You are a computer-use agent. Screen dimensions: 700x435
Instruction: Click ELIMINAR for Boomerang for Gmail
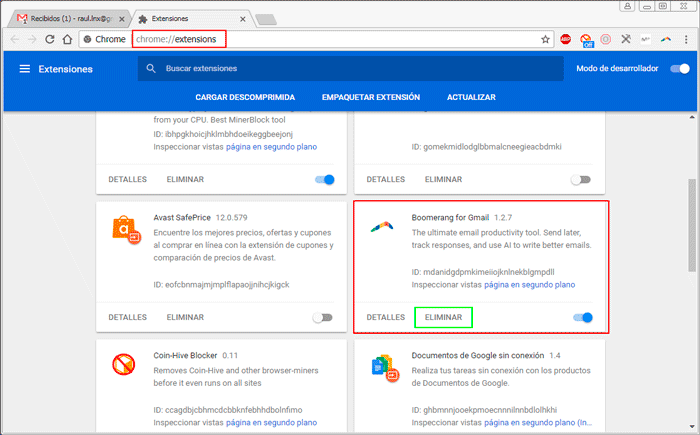click(x=443, y=317)
